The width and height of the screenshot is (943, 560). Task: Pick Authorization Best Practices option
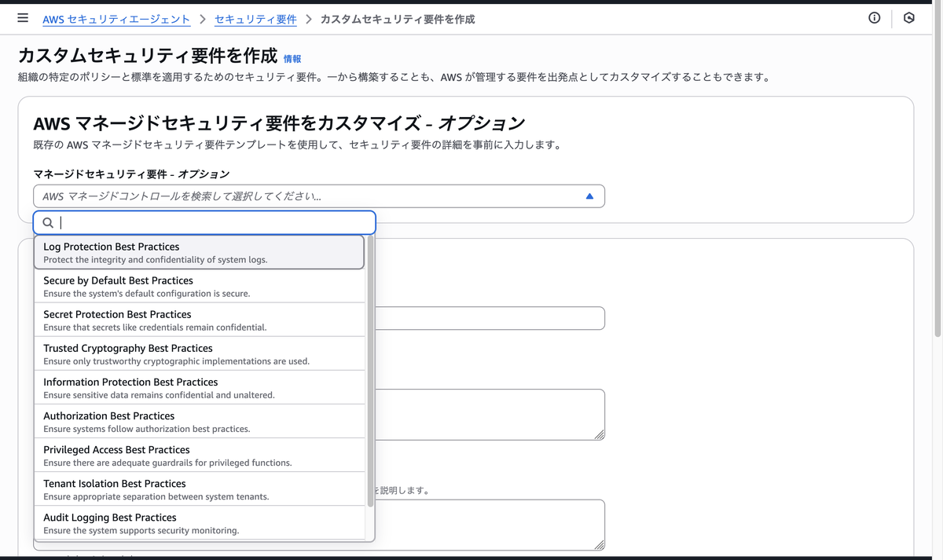click(x=199, y=422)
